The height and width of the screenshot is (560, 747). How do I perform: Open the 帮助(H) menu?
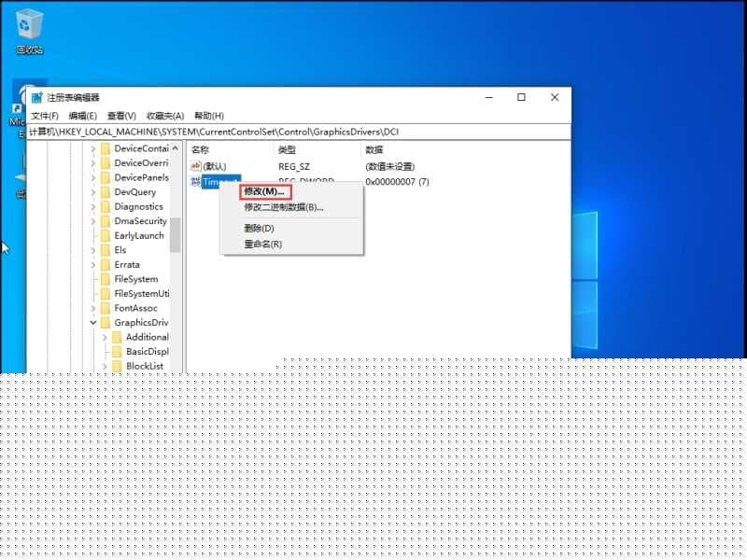(x=209, y=116)
